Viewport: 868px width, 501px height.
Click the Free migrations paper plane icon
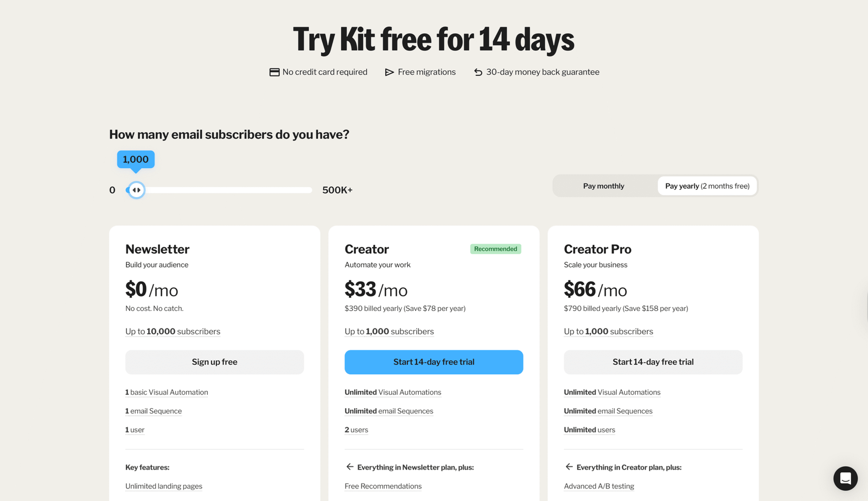[x=389, y=72]
